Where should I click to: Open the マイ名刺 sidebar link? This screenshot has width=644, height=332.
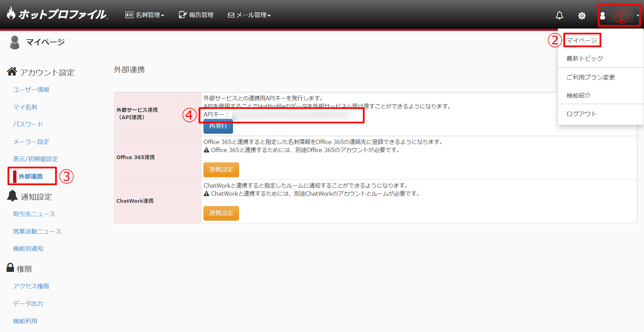25,107
